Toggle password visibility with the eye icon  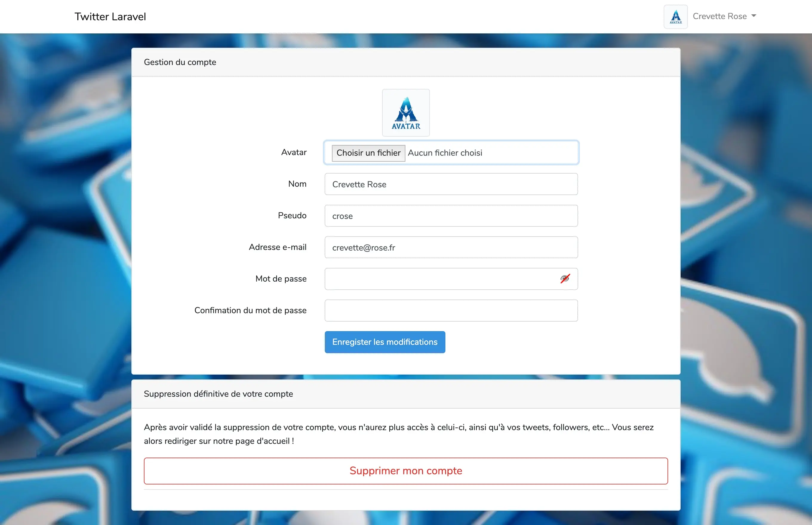(565, 279)
